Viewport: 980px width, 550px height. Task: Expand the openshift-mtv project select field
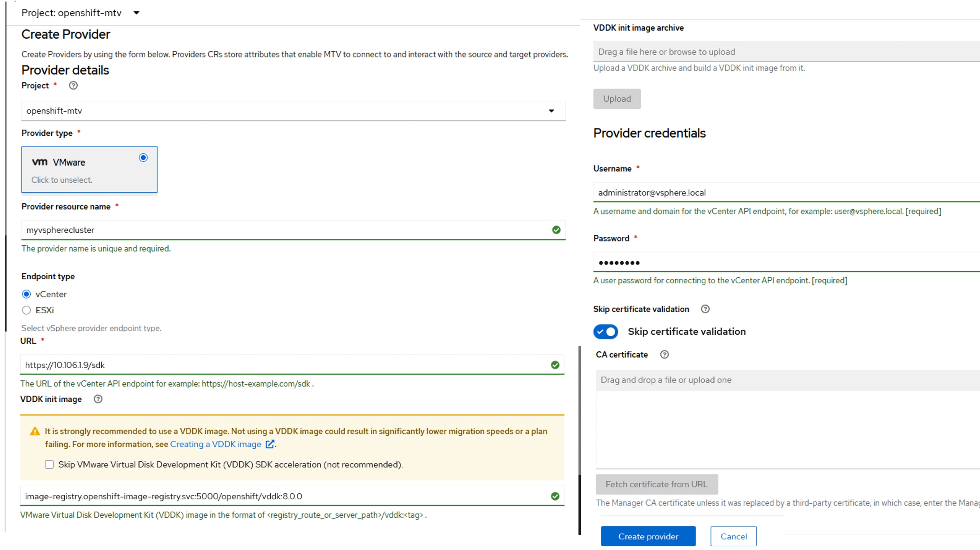(293, 111)
